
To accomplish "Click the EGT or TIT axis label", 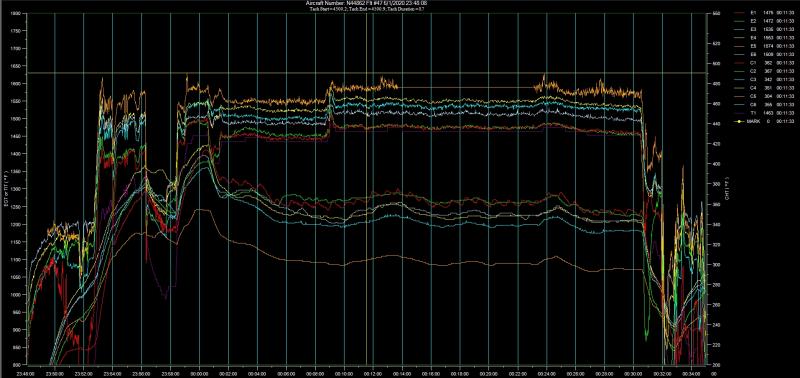I will (x=5, y=188).
